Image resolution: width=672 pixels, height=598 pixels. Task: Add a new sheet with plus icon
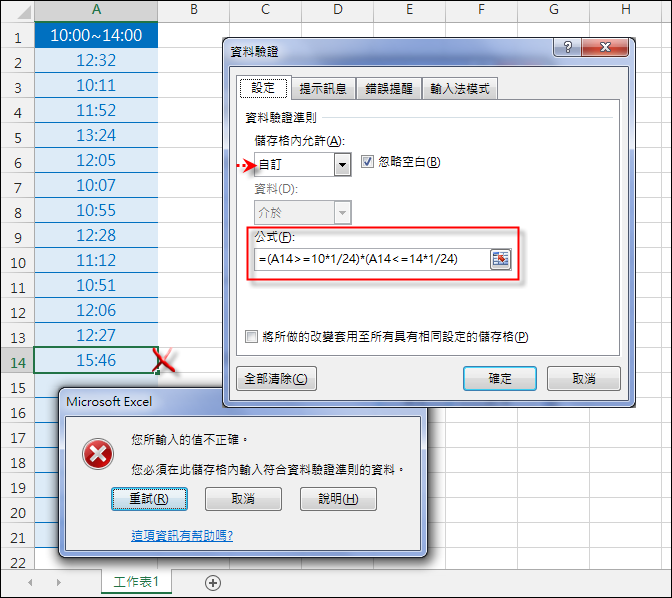[213, 583]
